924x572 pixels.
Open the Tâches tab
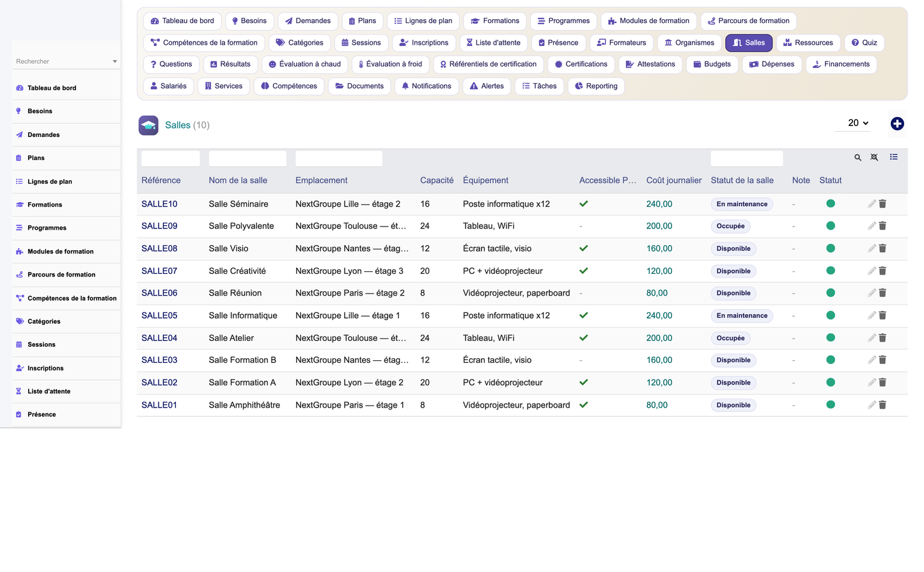pos(539,86)
